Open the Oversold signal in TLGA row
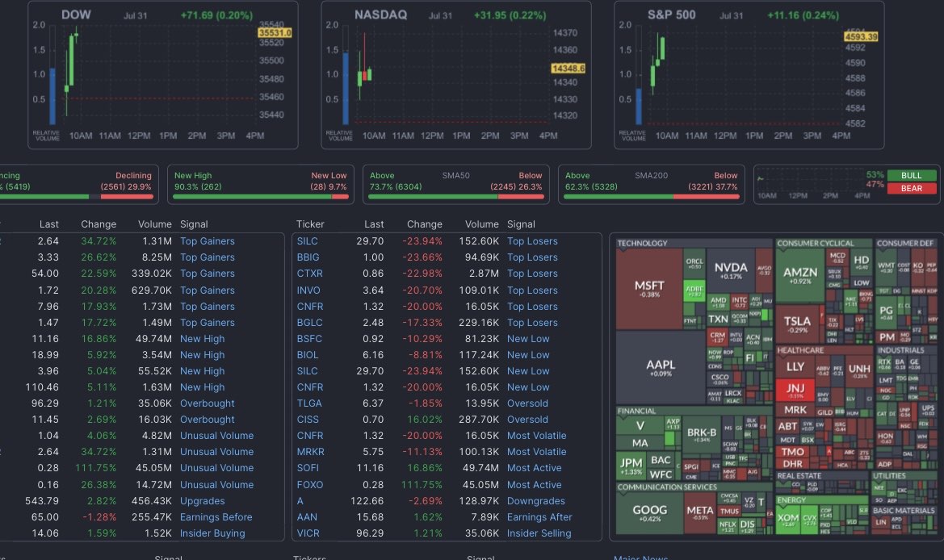The width and height of the screenshot is (944, 560). [527, 403]
